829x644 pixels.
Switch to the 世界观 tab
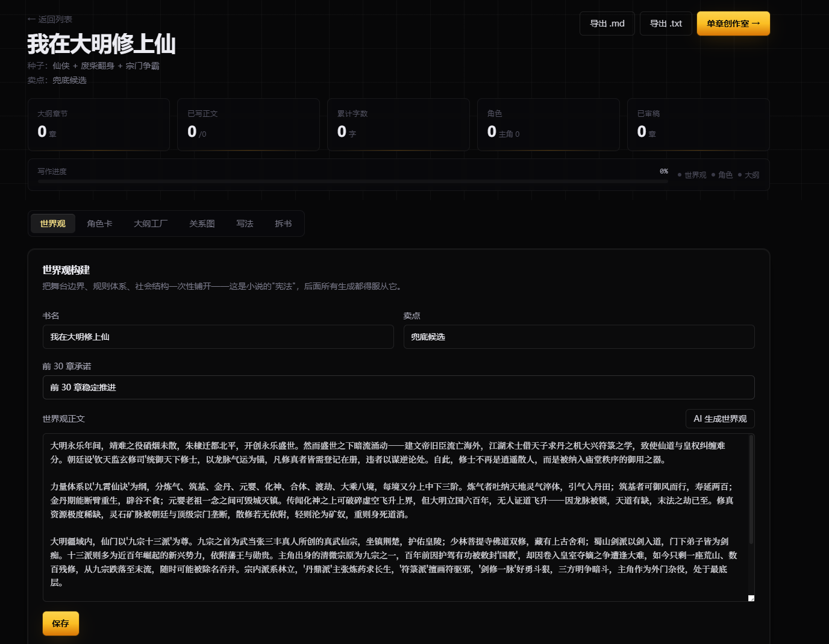pos(52,224)
